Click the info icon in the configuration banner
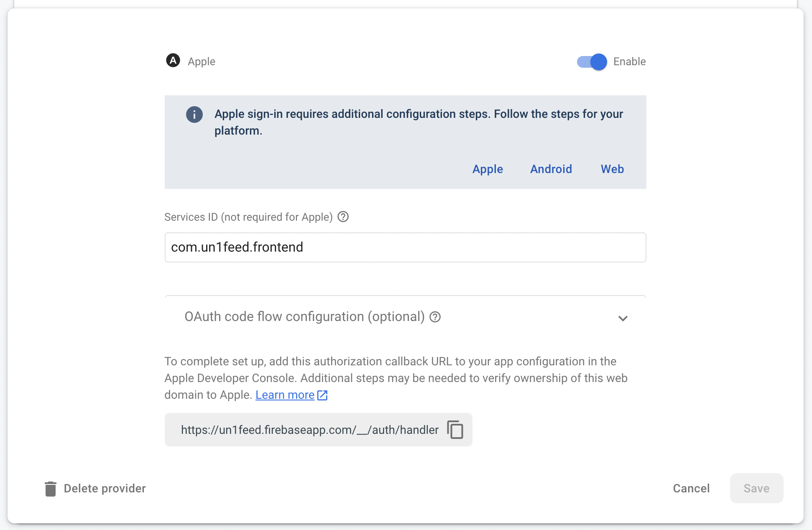The image size is (812, 530). tap(194, 114)
